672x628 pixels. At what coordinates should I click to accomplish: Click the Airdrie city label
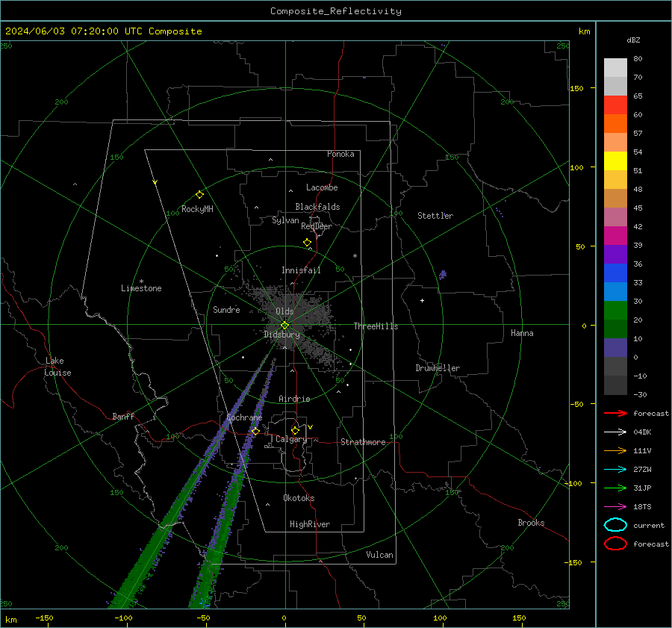pyautogui.click(x=294, y=399)
